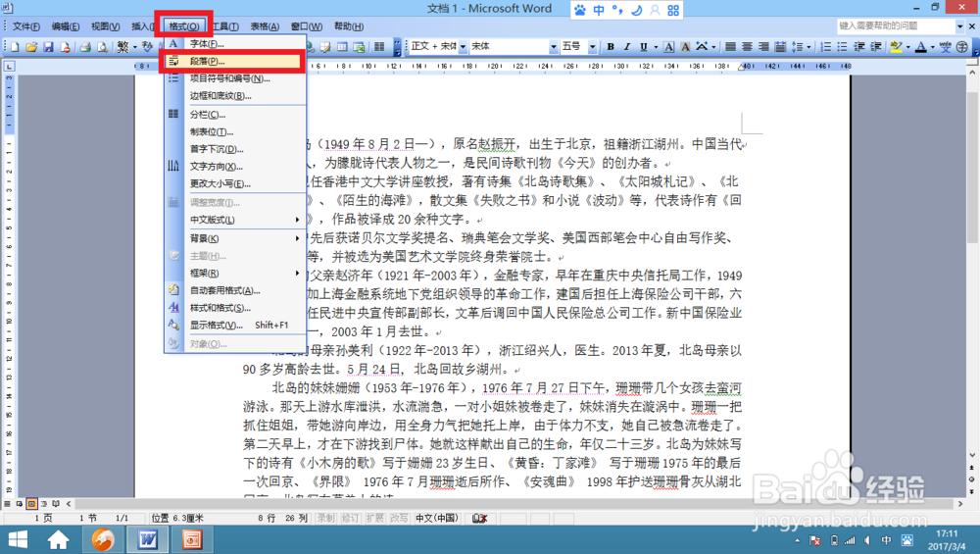Apply Italic formatting
The width and height of the screenshot is (980, 554).
click(627, 47)
